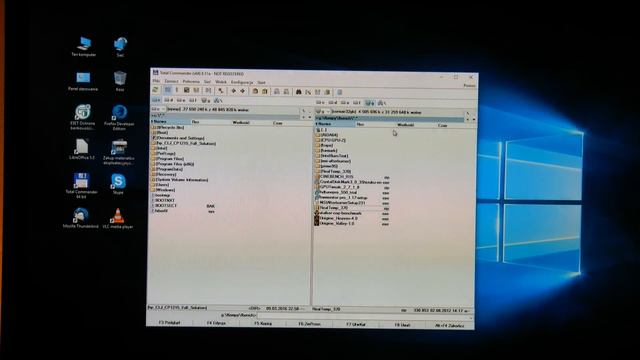Click the F6 ZmPrzen button

(309, 324)
